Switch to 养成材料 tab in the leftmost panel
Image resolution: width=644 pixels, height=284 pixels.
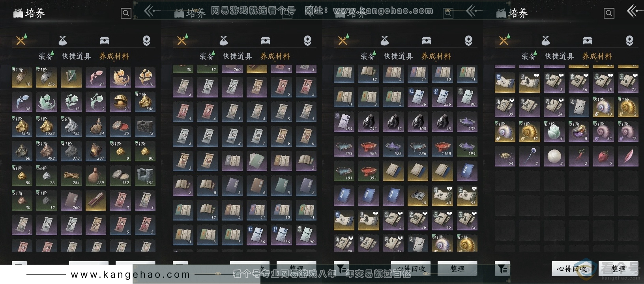pos(114,56)
